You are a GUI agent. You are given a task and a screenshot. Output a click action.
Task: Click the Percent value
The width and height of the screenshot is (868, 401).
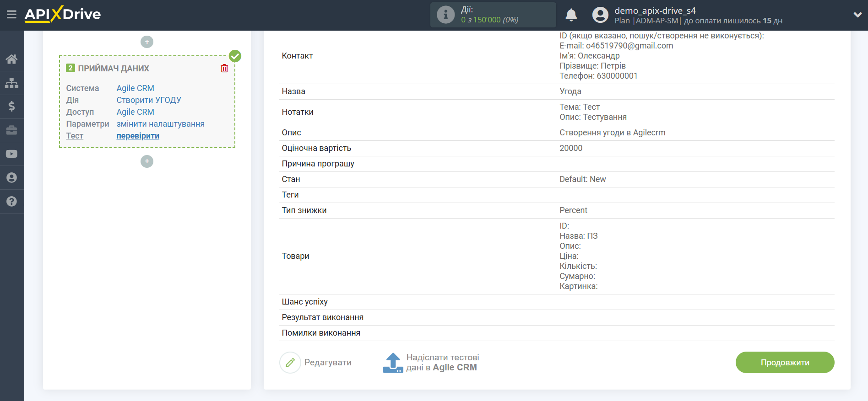tap(573, 210)
